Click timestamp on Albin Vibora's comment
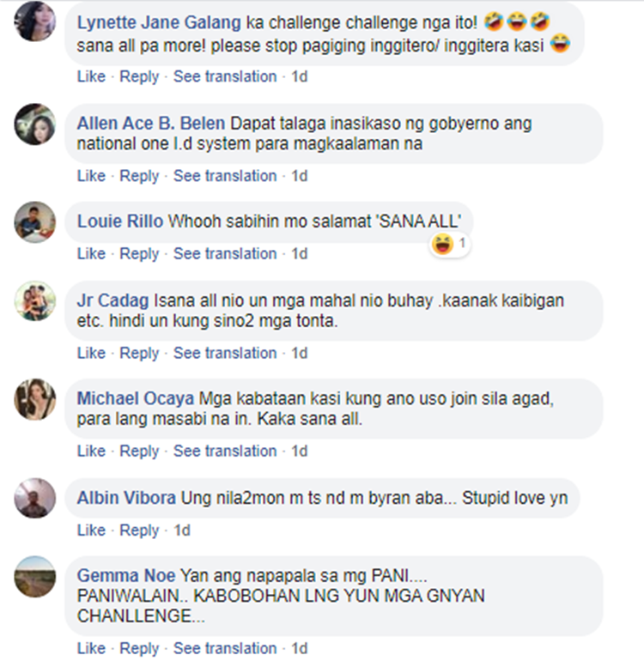The image size is (644, 667). (x=182, y=531)
